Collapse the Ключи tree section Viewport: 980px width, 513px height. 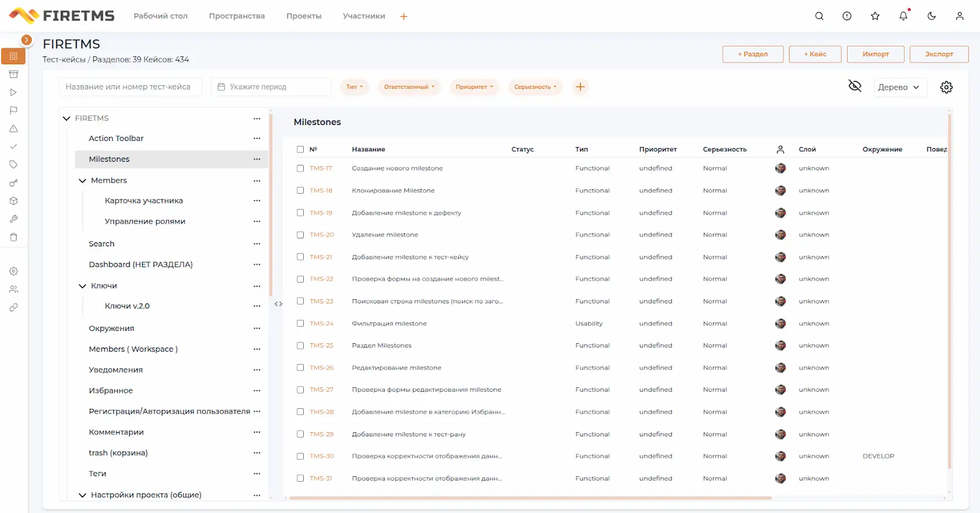pyautogui.click(x=83, y=286)
